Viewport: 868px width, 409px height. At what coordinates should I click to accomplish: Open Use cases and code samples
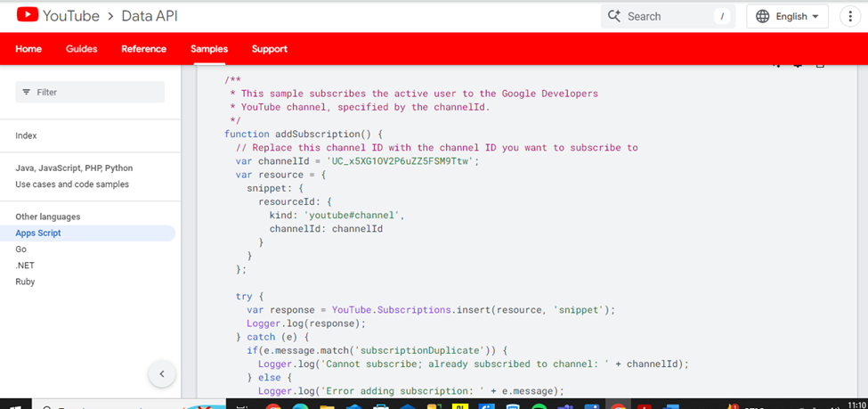click(x=72, y=184)
